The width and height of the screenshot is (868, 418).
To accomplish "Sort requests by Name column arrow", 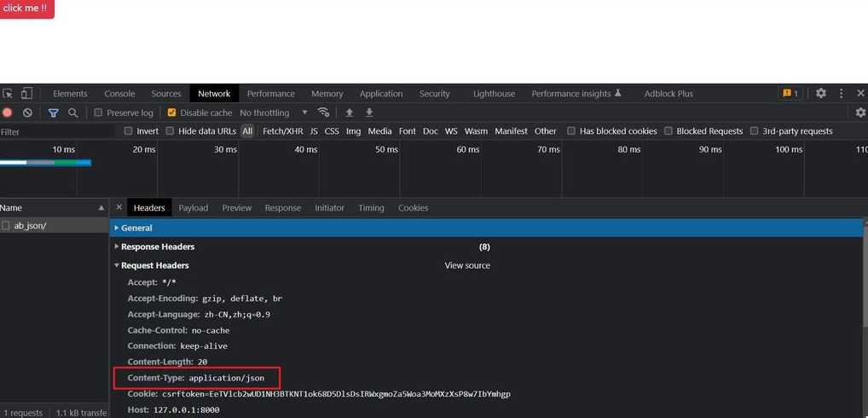I will 101,207.
